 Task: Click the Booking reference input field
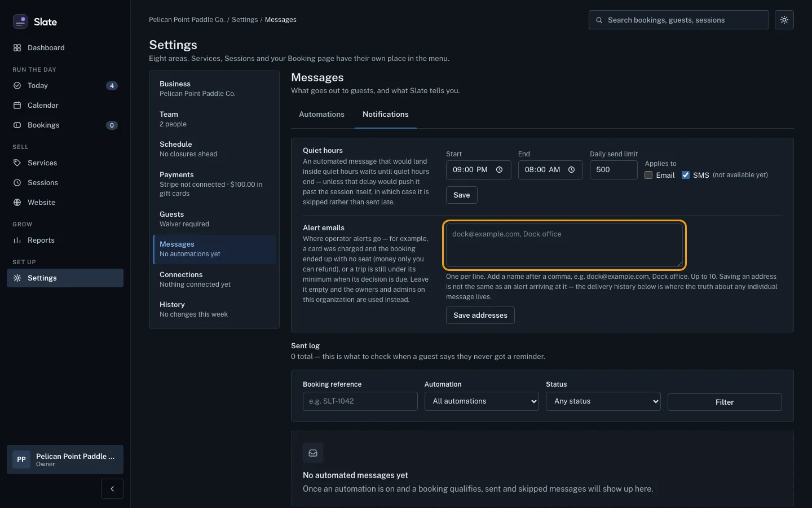pyautogui.click(x=360, y=401)
